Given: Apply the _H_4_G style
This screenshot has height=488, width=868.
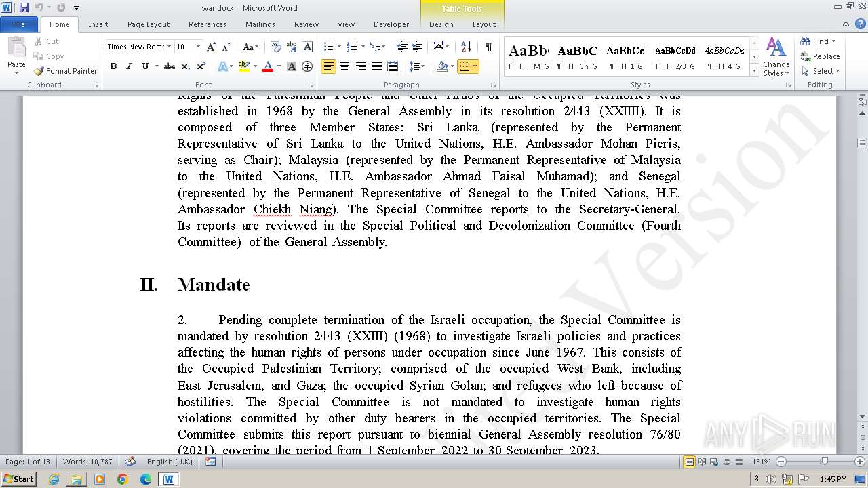Looking at the screenshot, I should tap(724, 57).
